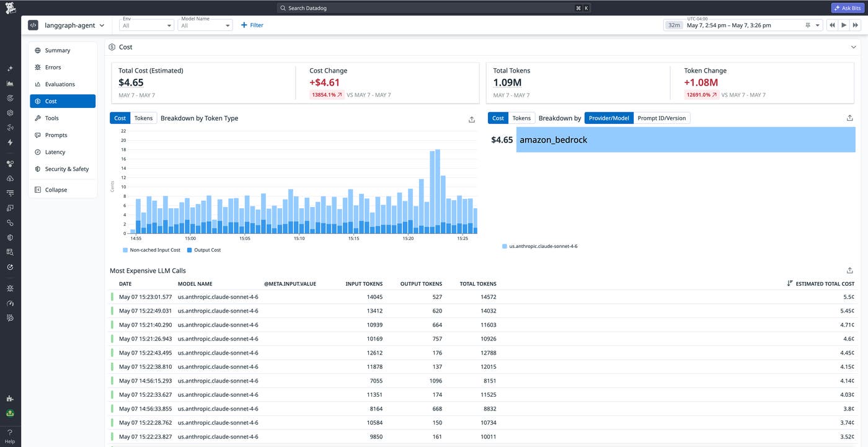Collapse the side navigation panel
The height and width of the screenshot is (447, 868).
click(63, 190)
